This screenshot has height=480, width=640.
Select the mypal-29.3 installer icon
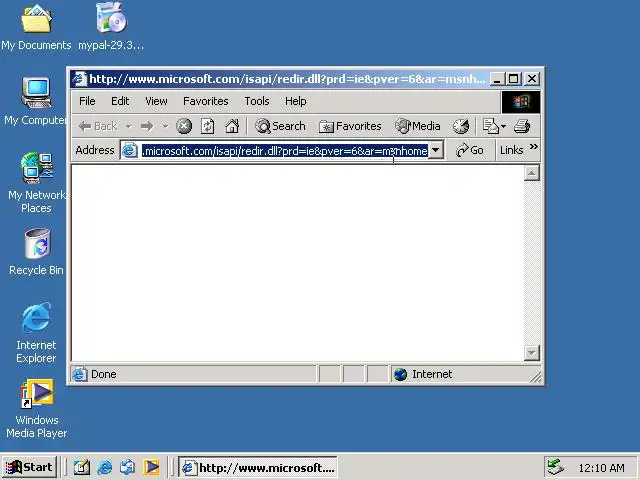click(x=111, y=27)
